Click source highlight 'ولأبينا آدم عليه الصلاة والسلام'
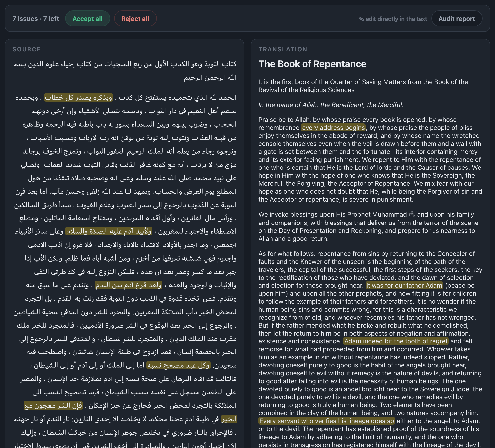This screenshot has height=448, width=495. (x=109, y=231)
